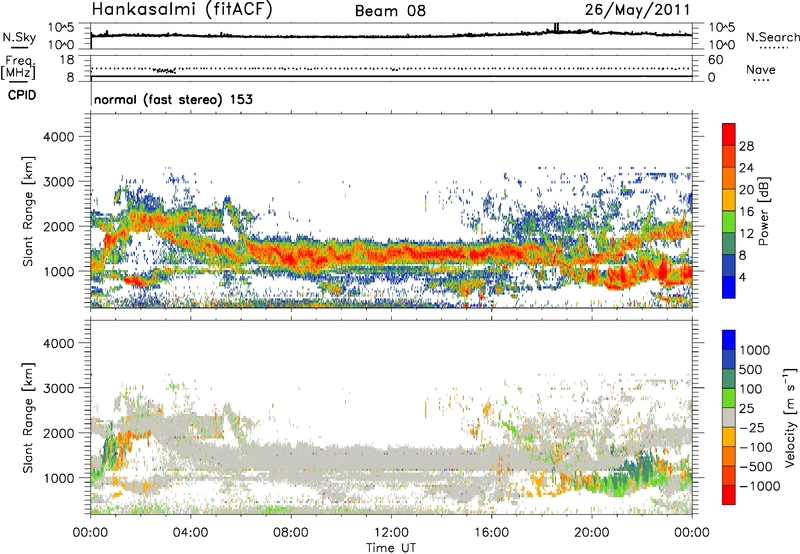Image resolution: width=800 pixels, height=554 pixels.
Task: Click the 1000 value on velocity color bar
Action: click(755, 350)
